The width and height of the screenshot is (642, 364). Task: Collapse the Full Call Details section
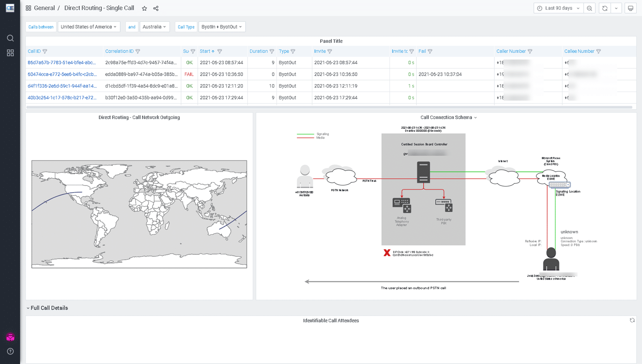(47, 308)
